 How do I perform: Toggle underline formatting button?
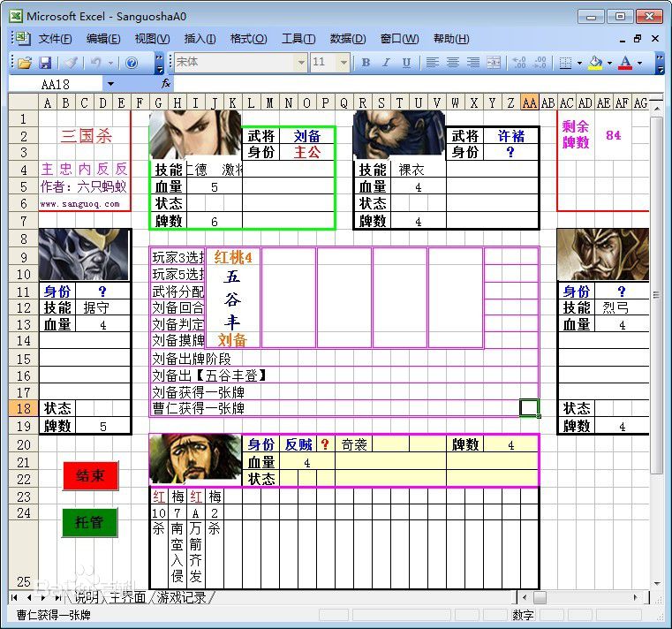point(406,63)
